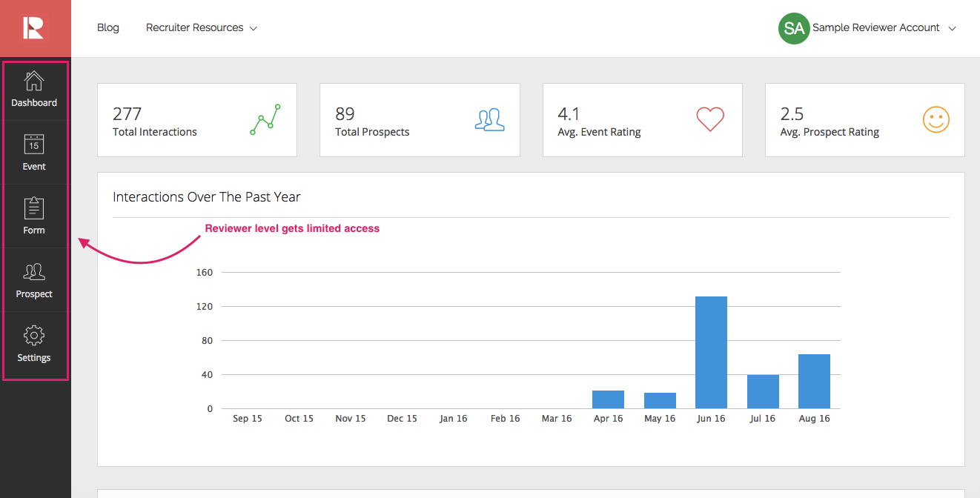Select the 4.1 Avg. Event Rating card
Screen dimensions: 980x498
[642, 120]
